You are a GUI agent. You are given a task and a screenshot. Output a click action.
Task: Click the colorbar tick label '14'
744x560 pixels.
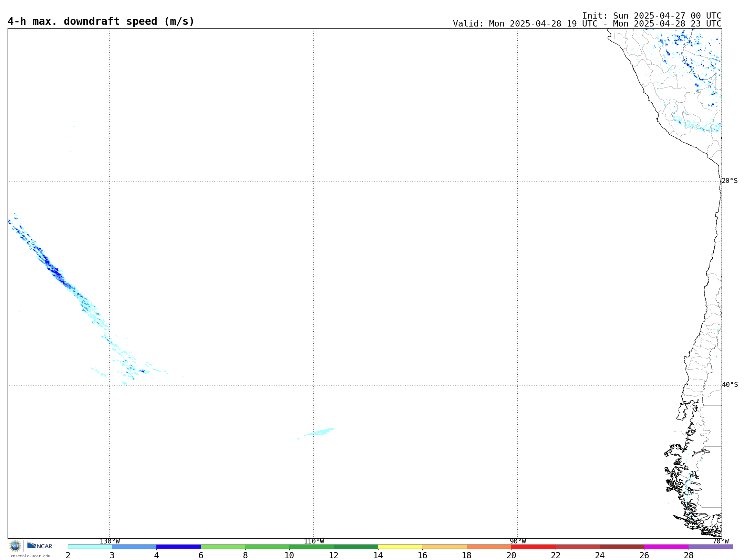coord(378,556)
